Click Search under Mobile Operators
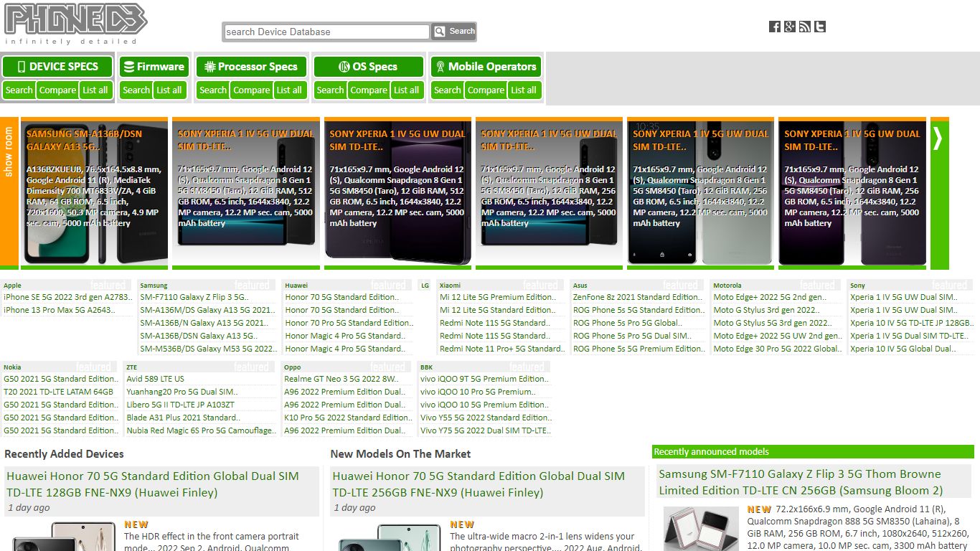Image resolution: width=980 pixels, height=551 pixels. 448,90
